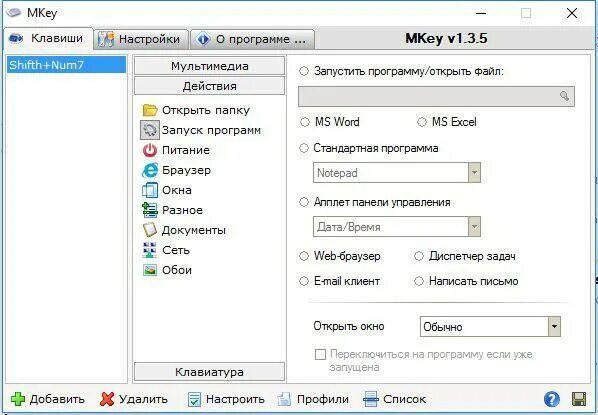Viewport: 598px width, 415px height.
Task: Select the MS Excel radio button
Action: coord(421,122)
